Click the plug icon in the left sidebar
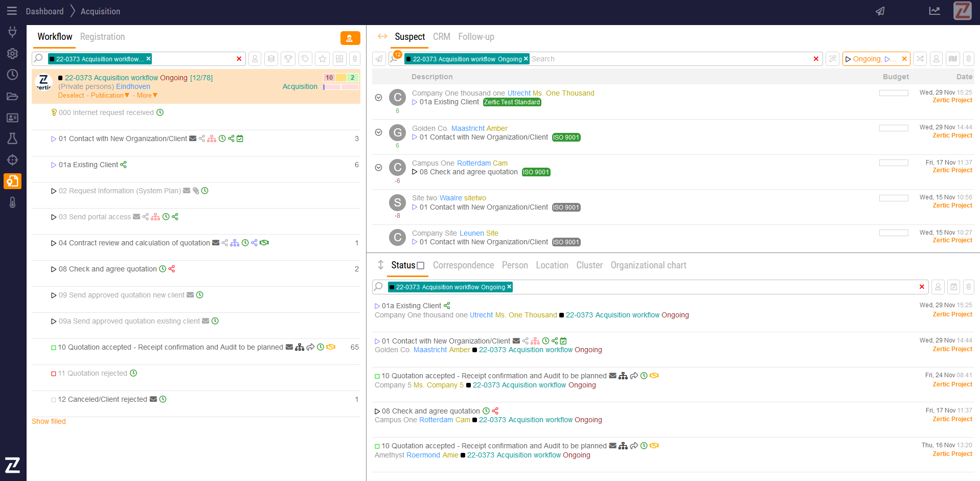The image size is (980, 481). [x=13, y=32]
